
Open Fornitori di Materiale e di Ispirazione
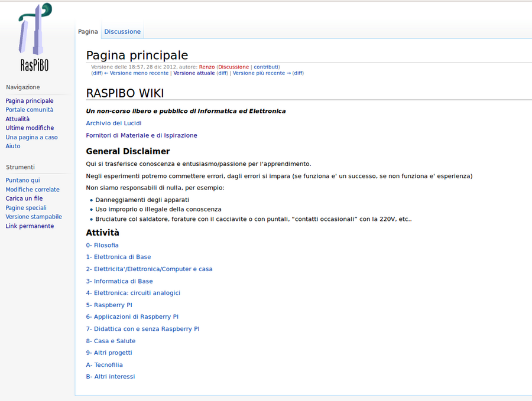point(141,135)
